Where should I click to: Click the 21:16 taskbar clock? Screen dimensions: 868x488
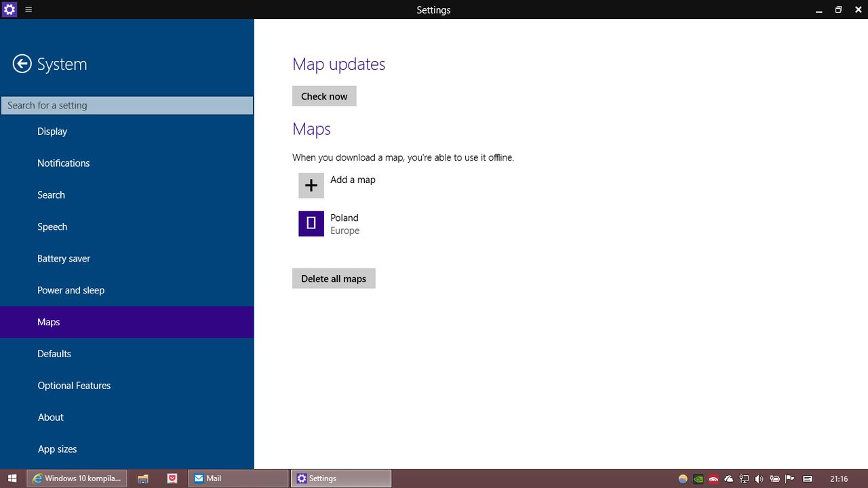point(839,479)
